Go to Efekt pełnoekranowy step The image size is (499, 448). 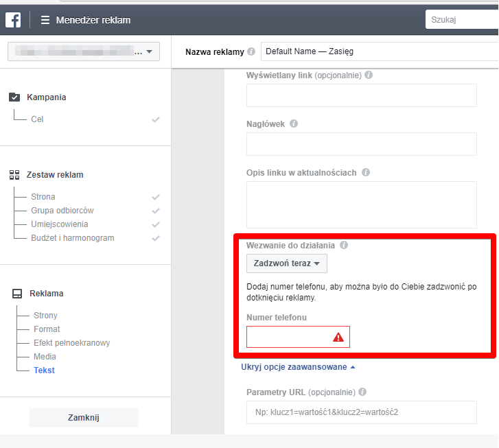click(x=72, y=342)
